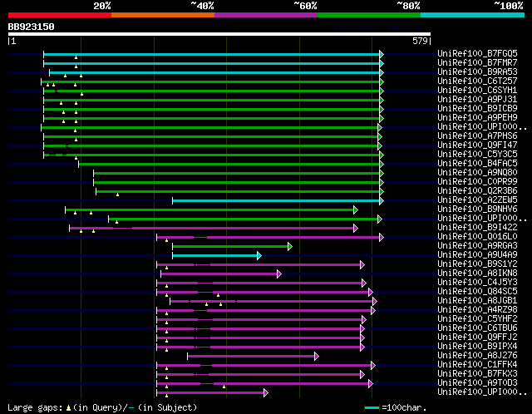
Task: Click the Large gaps legend text
Action: (35, 407)
